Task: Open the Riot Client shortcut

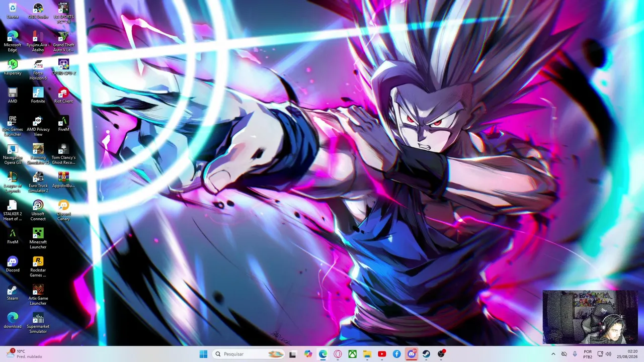Action: click(63, 96)
